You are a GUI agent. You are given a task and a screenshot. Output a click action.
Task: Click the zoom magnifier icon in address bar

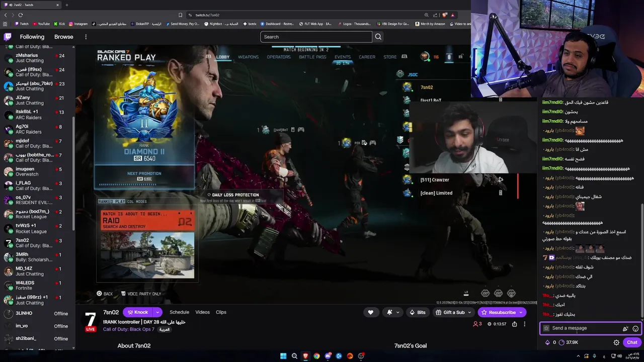click(426, 15)
